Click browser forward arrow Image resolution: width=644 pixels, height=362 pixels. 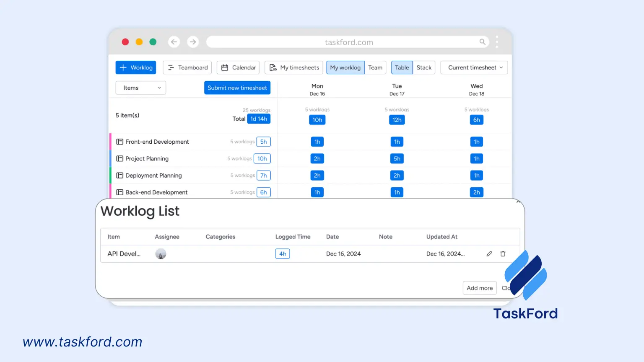tap(193, 42)
